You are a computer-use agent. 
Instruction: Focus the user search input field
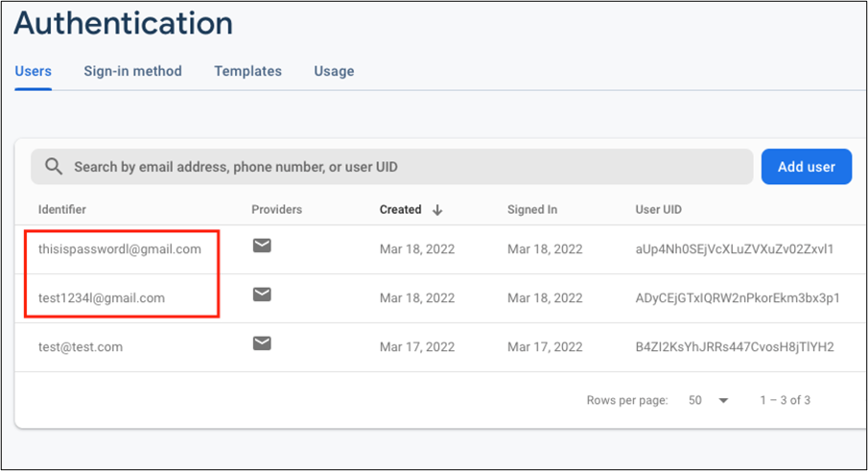point(403,167)
